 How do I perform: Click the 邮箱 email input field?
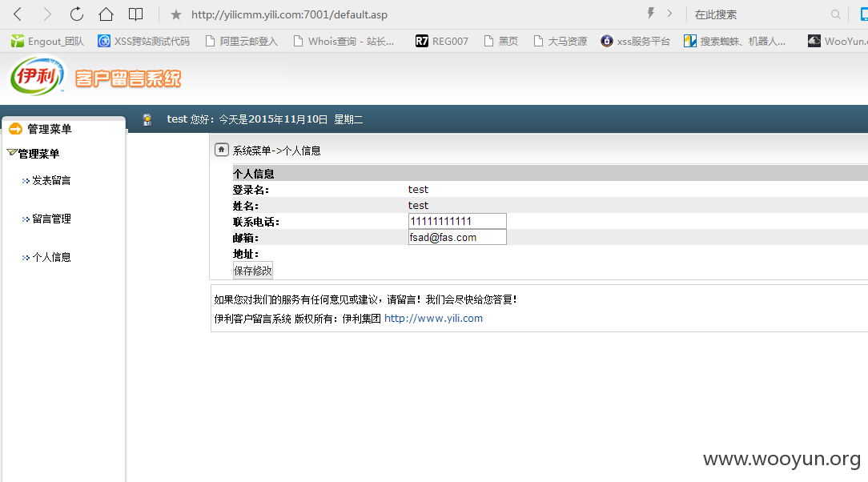[x=457, y=237]
